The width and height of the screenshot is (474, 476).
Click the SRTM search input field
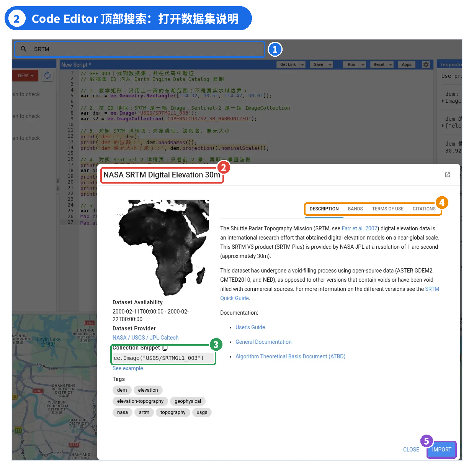click(139, 49)
